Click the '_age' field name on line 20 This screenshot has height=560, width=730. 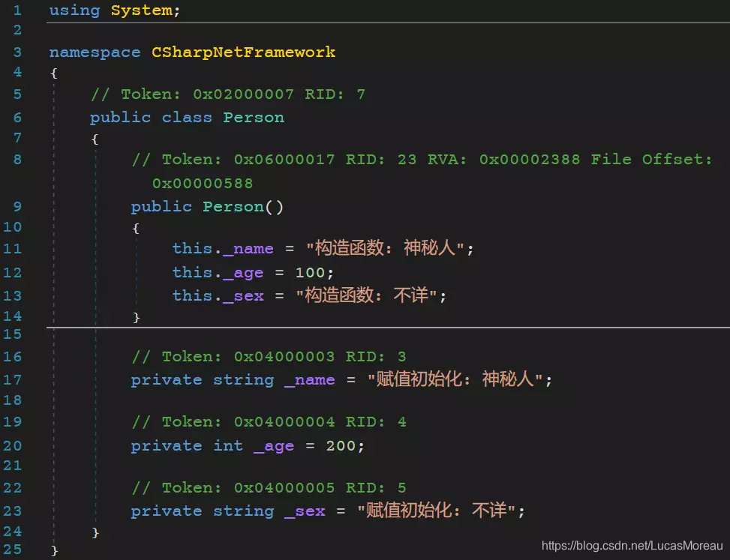(274, 447)
